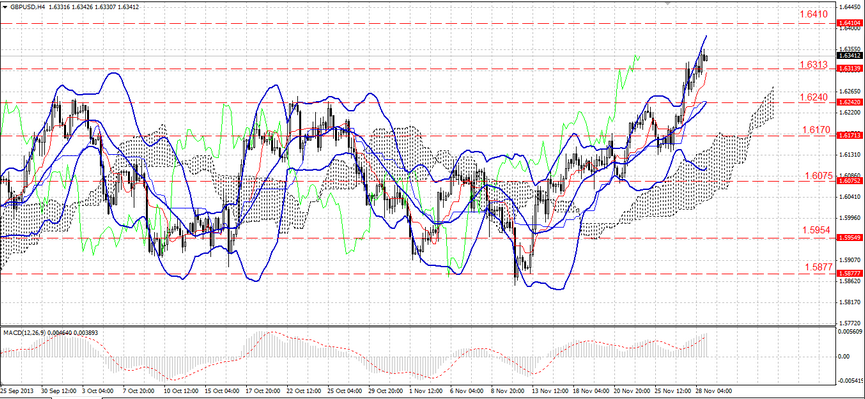Click the 25 Nov 12:00 time label

tap(674, 390)
